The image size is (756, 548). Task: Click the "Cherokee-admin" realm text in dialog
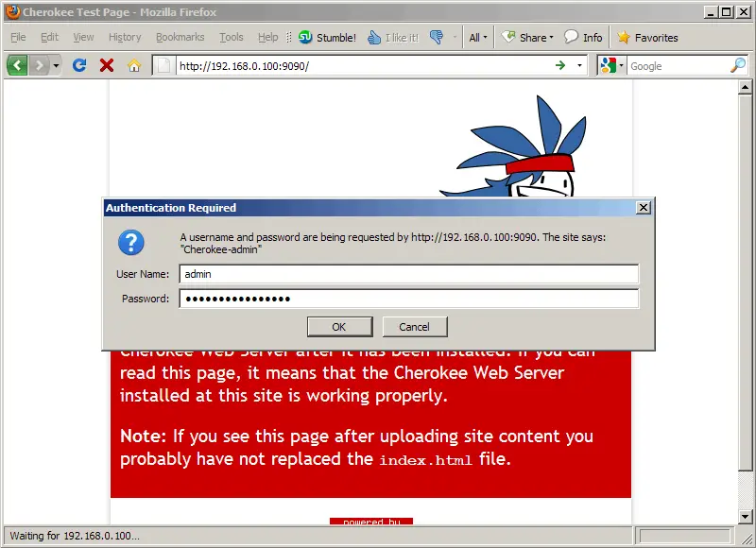(x=221, y=249)
